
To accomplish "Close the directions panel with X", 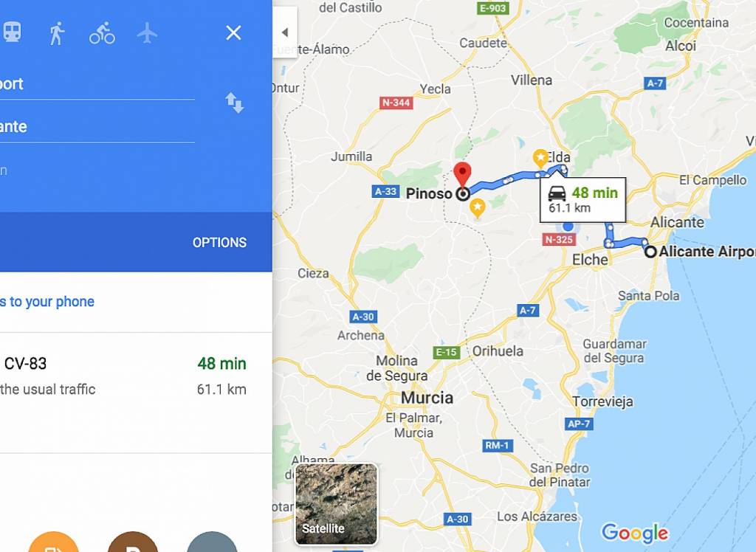I will coord(233,32).
